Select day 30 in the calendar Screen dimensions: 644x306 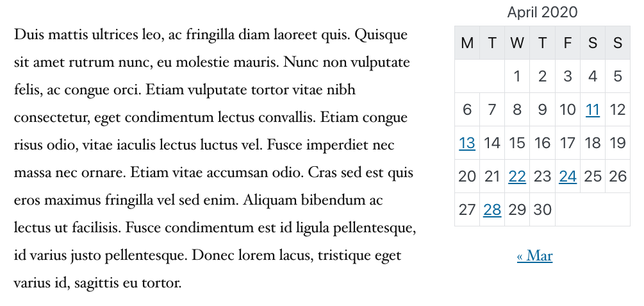pyautogui.click(x=542, y=210)
